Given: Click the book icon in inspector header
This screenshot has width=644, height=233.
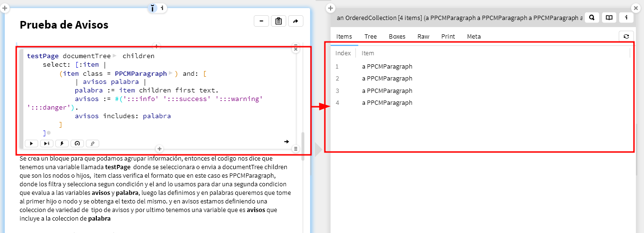Looking at the screenshot, I should point(609,18).
